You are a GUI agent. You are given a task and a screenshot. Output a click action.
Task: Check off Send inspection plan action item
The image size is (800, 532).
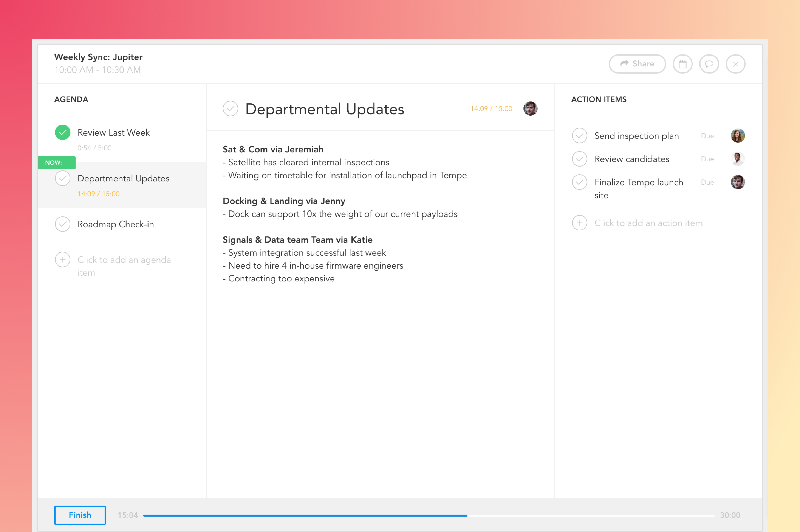pos(579,136)
